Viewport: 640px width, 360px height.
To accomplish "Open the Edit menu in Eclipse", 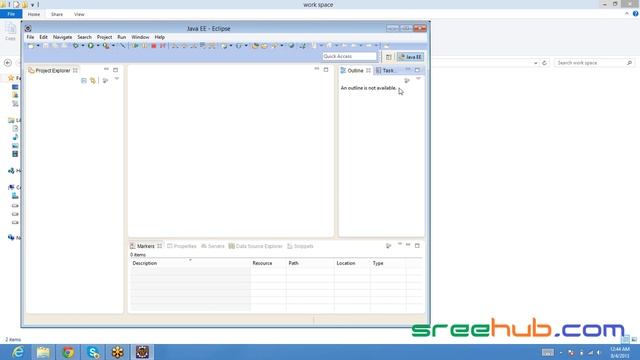I will pyautogui.click(x=43, y=37).
